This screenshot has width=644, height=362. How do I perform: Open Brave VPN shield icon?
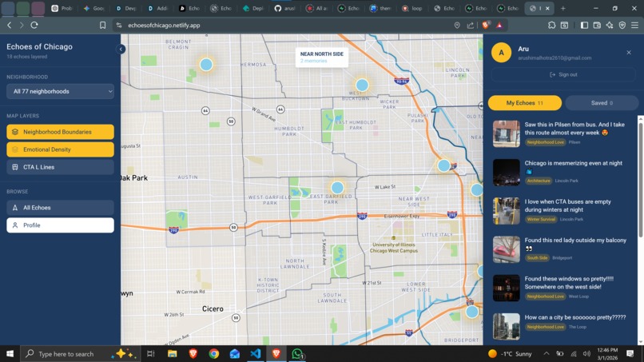622,25
